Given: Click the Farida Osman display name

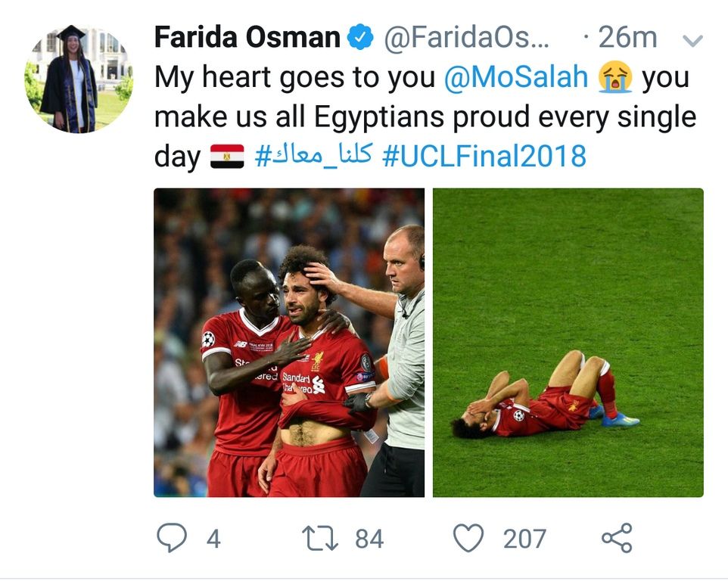Looking at the screenshot, I should 247,37.
